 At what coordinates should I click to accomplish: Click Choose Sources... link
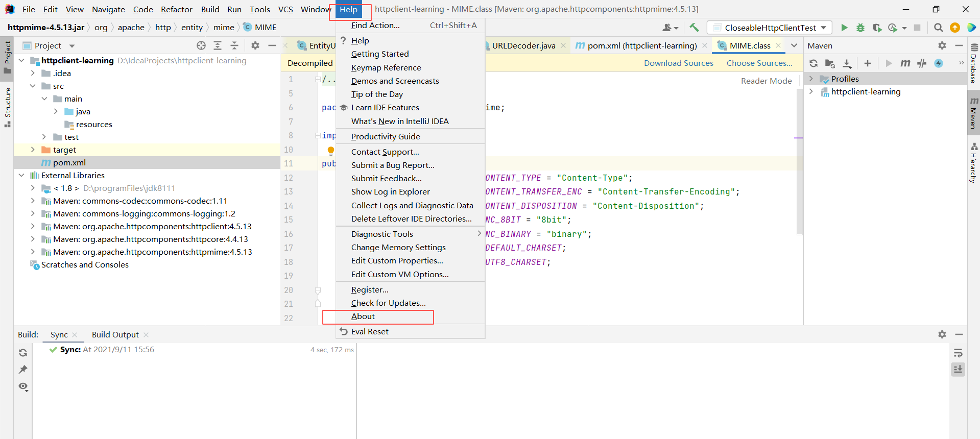click(x=759, y=63)
